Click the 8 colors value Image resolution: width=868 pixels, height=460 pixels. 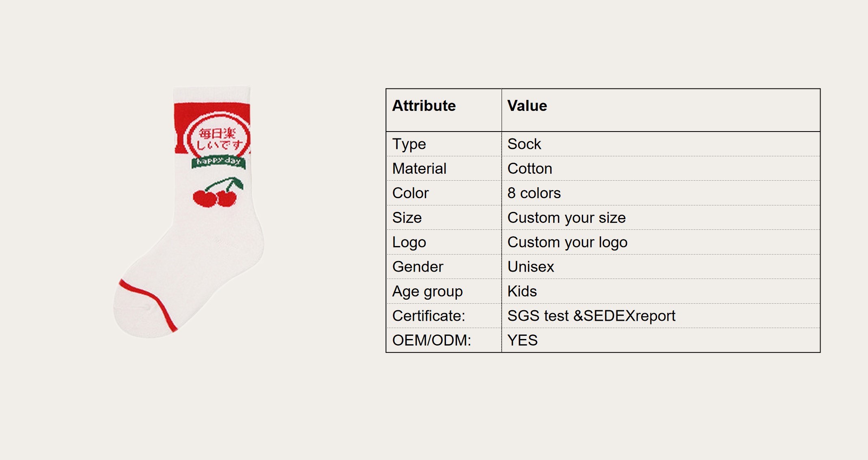pos(534,193)
